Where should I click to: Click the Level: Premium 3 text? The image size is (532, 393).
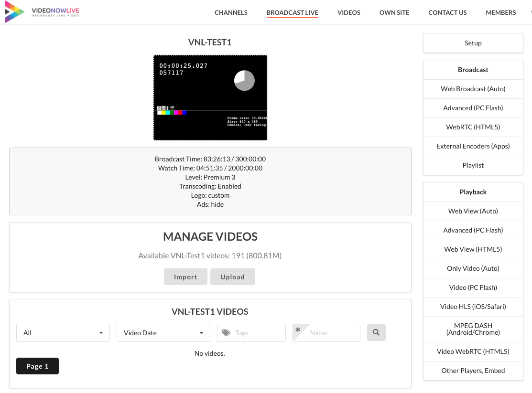(x=210, y=177)
